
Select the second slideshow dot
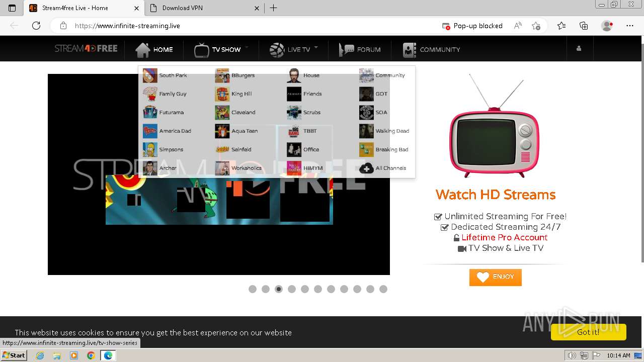click(x=266, y=289)
